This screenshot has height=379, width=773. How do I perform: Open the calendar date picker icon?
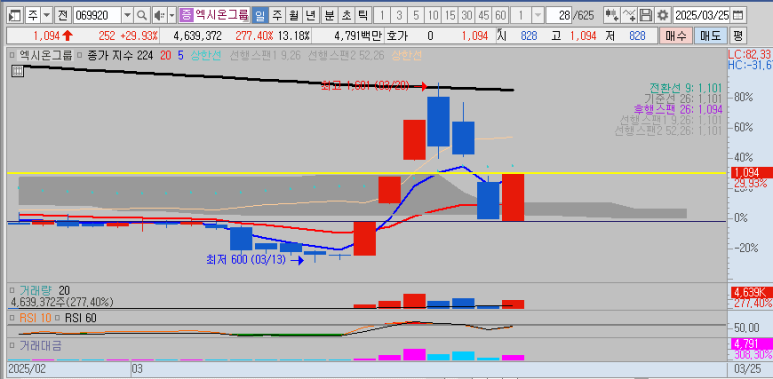tap(738, 16)
